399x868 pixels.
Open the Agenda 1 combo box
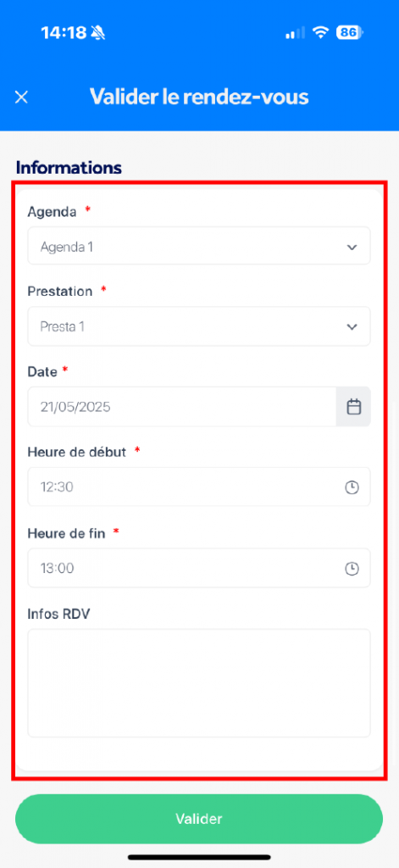(199, 246)
